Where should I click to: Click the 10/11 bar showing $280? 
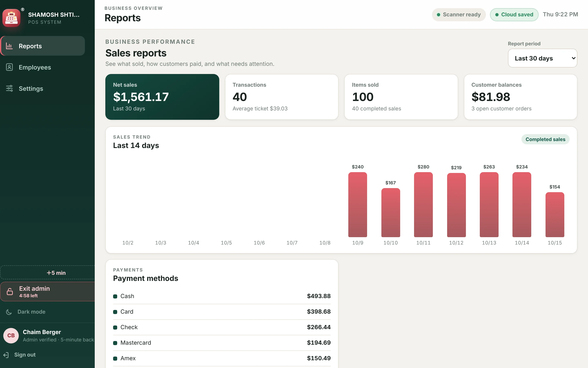tap(423, 204)
